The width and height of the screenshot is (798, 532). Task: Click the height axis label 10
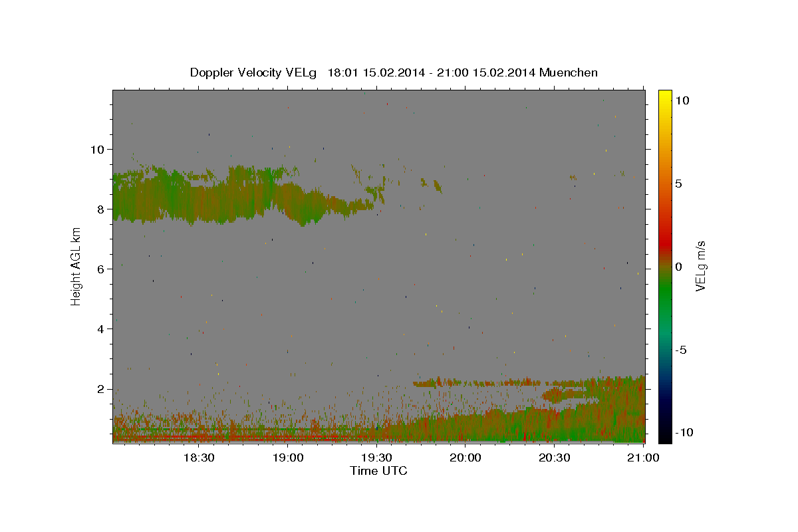(x=96, y=149)
